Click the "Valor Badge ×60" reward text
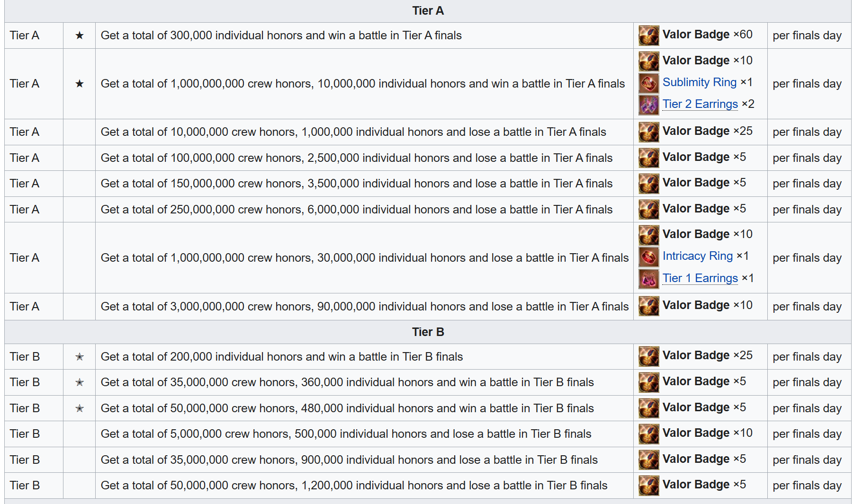This screenshot has height=504, width=854. coord(707,35)
